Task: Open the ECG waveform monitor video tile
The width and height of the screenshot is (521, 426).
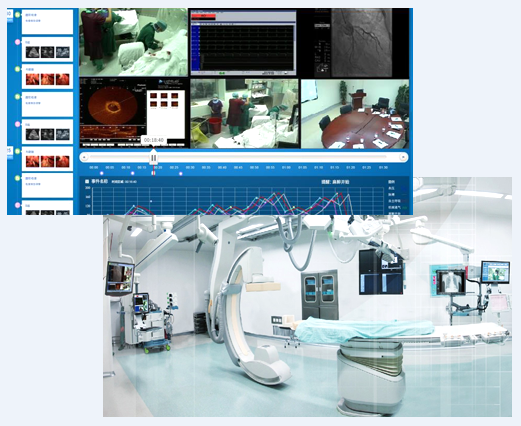Action: [243, 43]
